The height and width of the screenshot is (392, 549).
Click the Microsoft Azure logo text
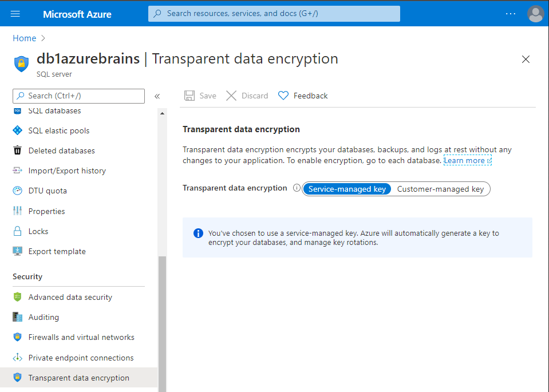point(77,14)
